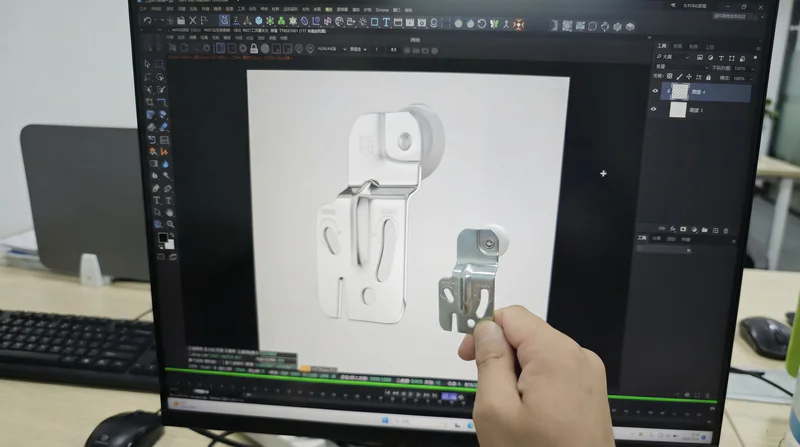
Task: Pick the Zoom magnifier tool
Action: click(x=170, y=225)
